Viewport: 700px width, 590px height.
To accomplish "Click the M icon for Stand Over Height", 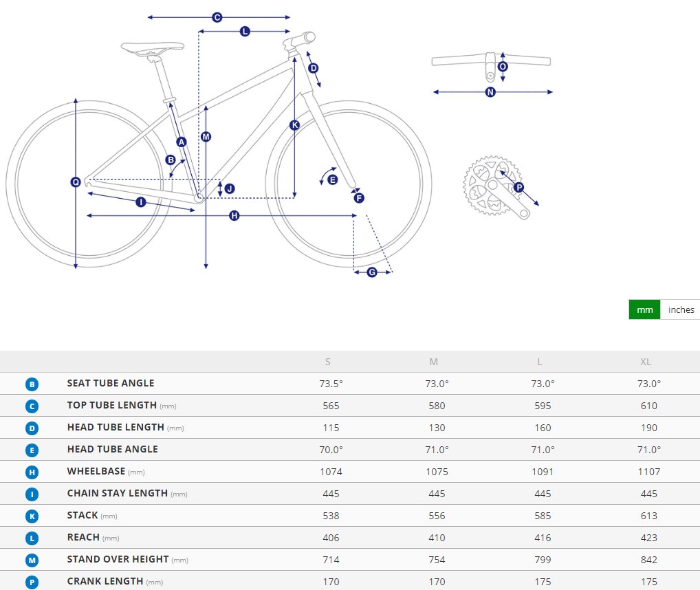I will tap(32, 560).
